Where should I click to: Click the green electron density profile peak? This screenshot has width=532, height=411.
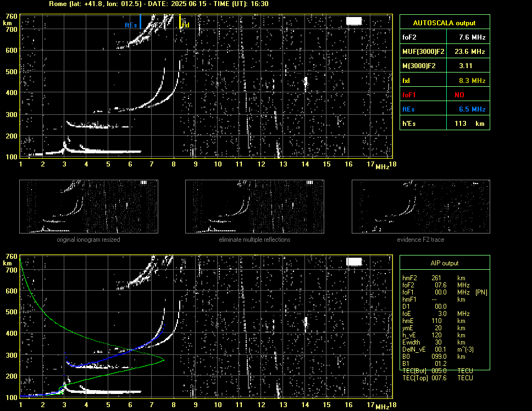164,359
